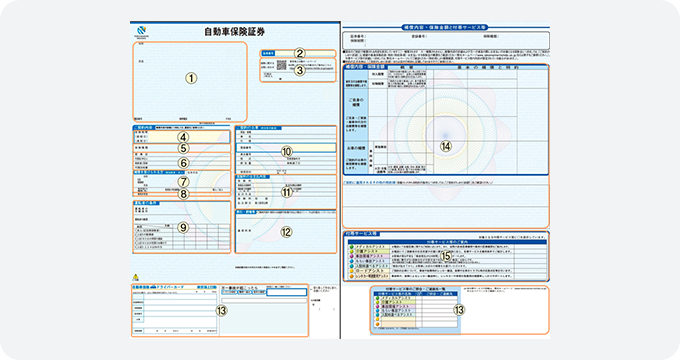Click the レンタカー等諸費用アシスト label

coord(373,276)
